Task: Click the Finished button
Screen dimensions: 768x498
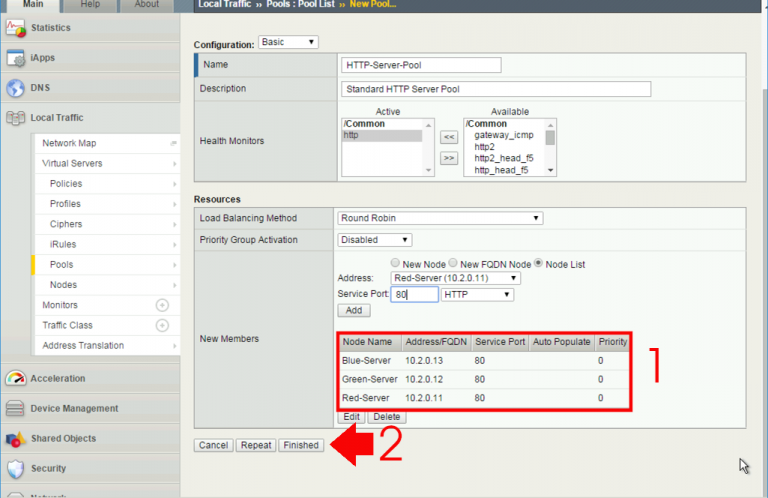Action: [x=301, y=445]
